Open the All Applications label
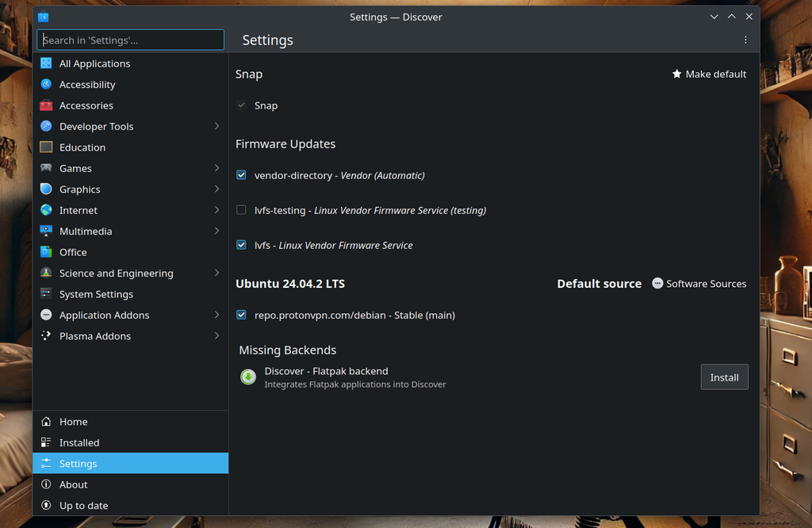 pos(95,63)
